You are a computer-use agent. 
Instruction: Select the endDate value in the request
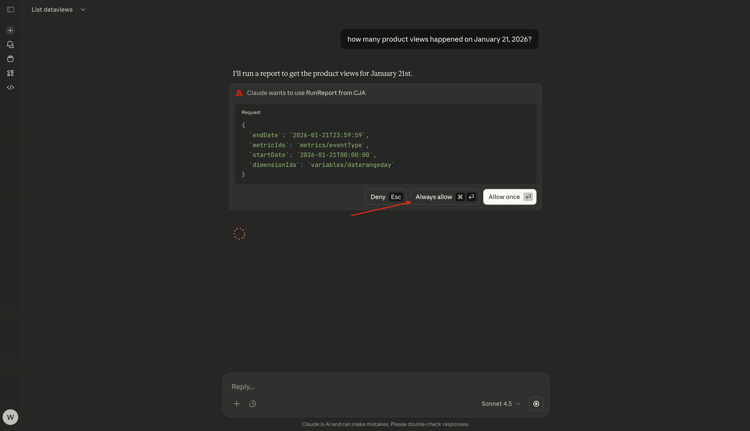tap(327, 135)
